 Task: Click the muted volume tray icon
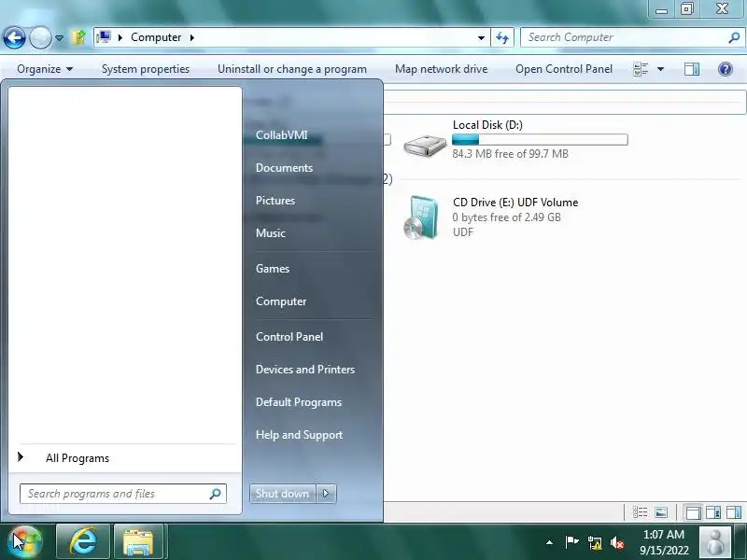coord(617,542)
